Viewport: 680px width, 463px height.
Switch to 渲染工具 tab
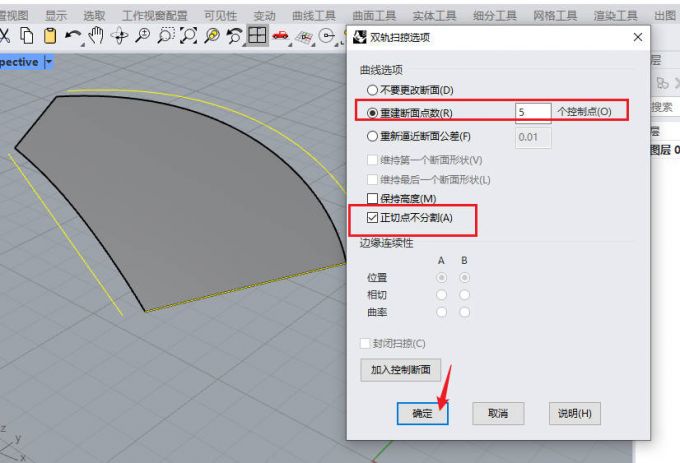point(615,16)
